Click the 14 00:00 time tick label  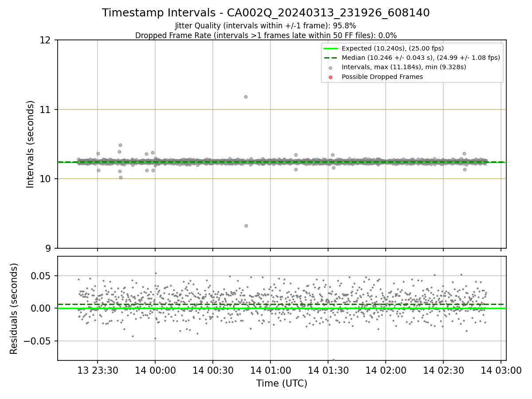click(155, 370)
